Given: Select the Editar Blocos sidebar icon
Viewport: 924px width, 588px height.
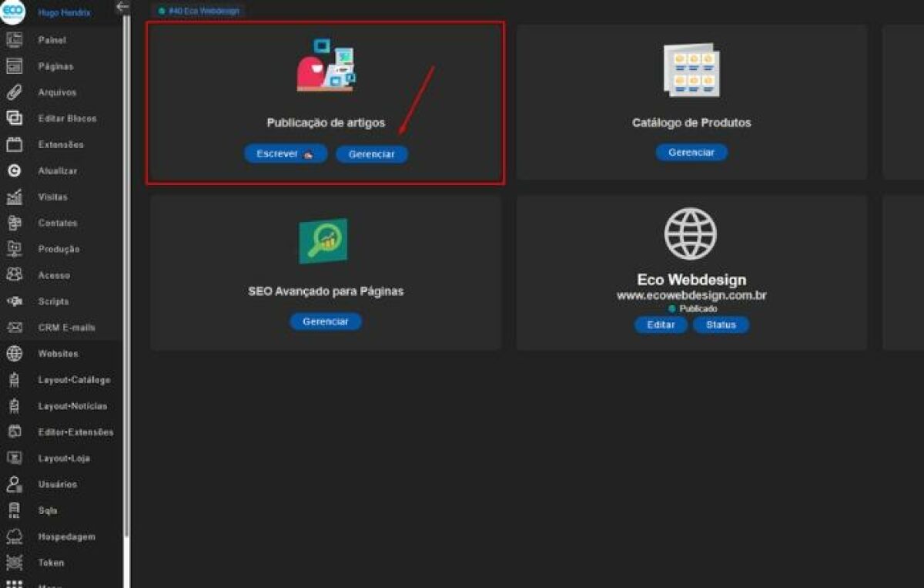Looking at the screenshot, I should click(x=14, y=118).
